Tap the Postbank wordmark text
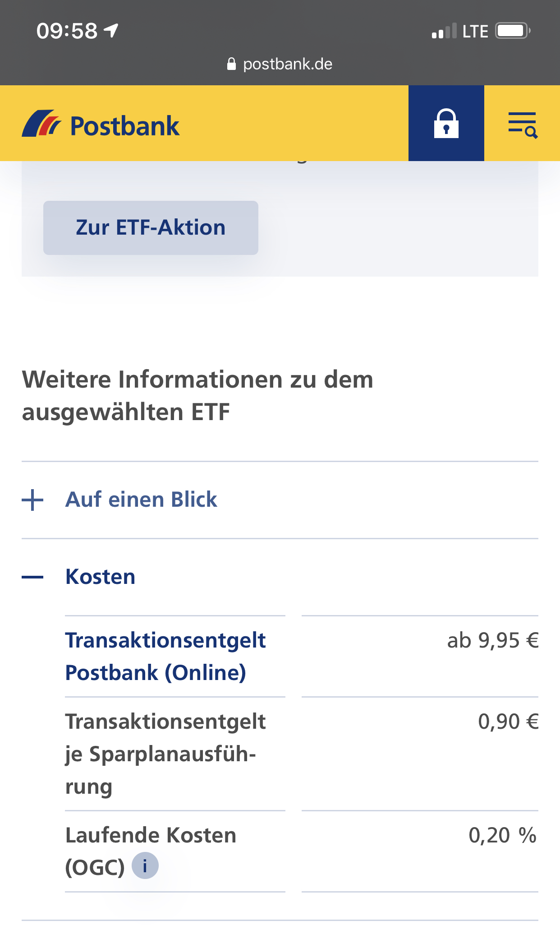The height and width of the screenshot is (930, 560). (x=125, y=126)
